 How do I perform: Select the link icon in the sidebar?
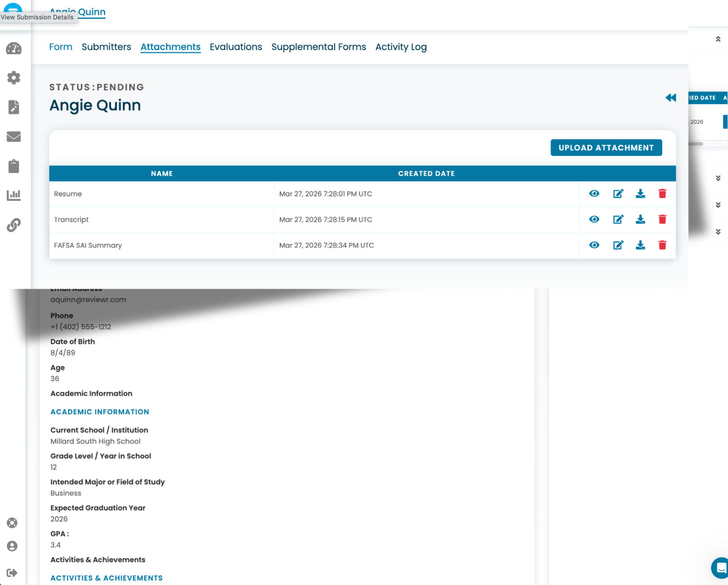pyautogui.click(x=13, y=225)
